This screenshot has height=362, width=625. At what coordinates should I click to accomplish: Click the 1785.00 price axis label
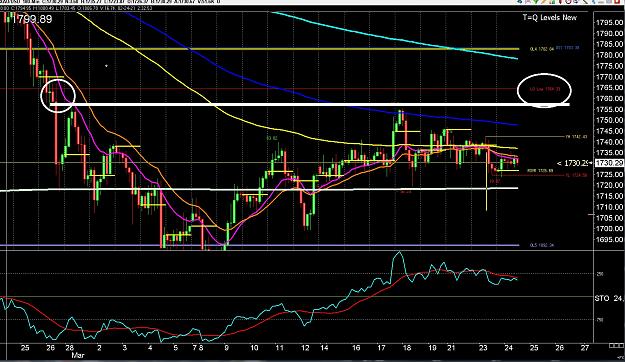point(609,44)
